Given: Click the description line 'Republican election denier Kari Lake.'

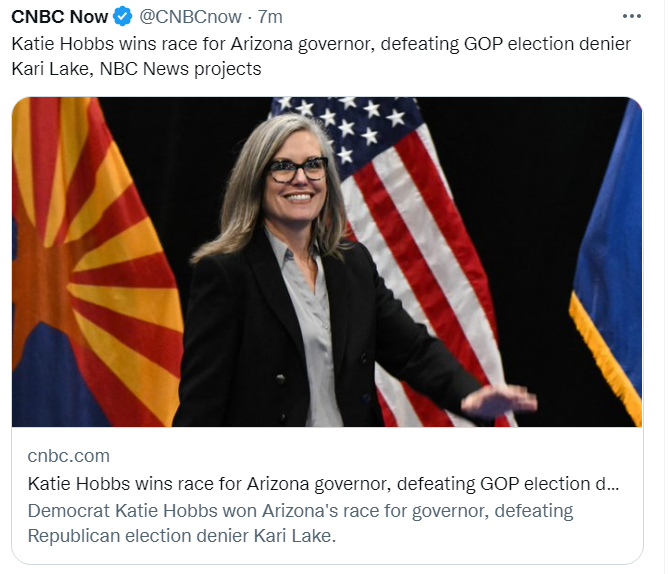Looking at the screenshot, I should tap(182, 536).
